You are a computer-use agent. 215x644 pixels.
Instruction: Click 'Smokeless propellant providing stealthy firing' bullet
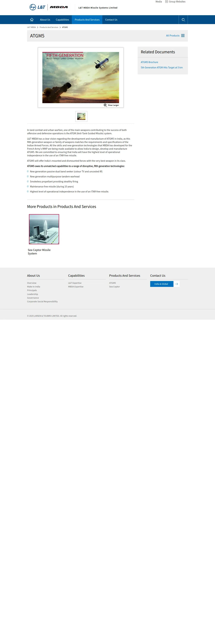pyautogui.click(x=54, y=182)
